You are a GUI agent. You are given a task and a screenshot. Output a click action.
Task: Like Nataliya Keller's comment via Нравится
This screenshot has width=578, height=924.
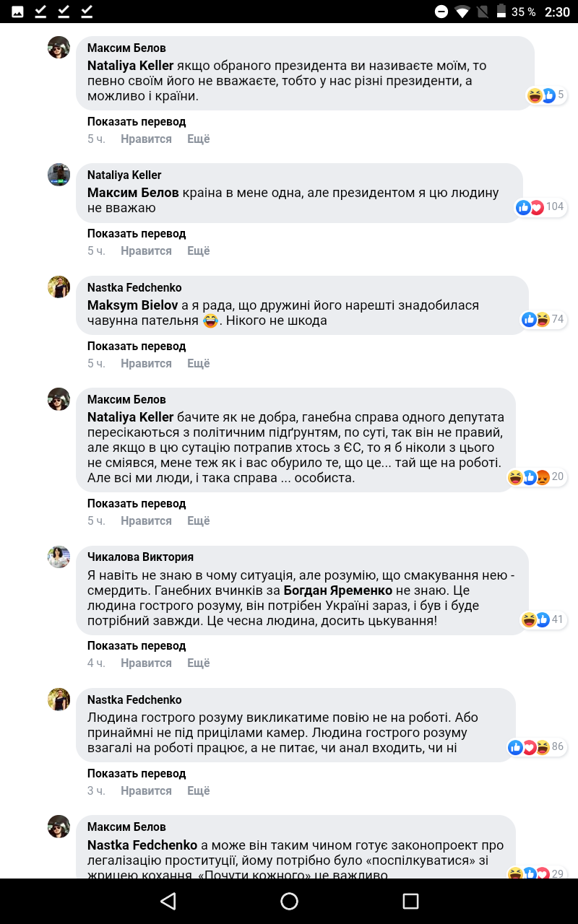pos(146,251)
